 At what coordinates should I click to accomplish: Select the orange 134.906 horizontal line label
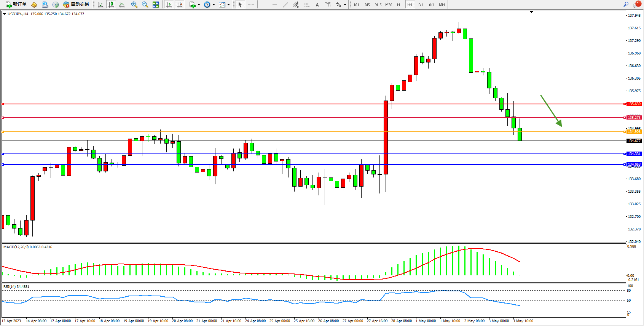tap(634, 132)
